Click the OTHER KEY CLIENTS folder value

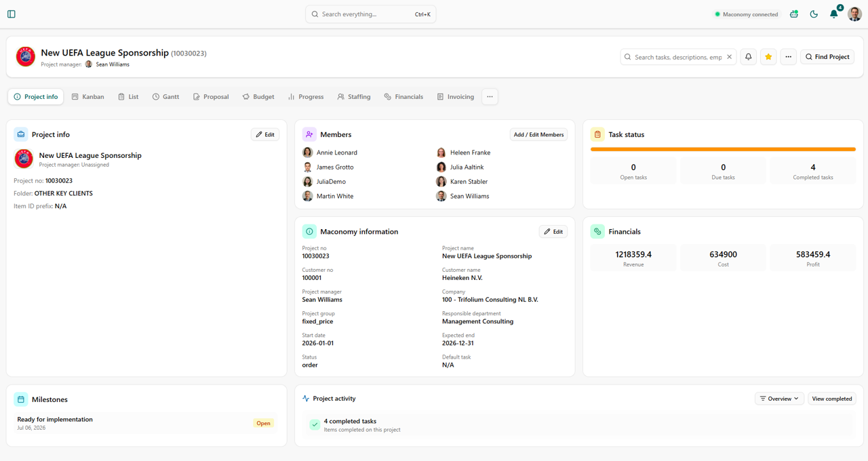64,194
